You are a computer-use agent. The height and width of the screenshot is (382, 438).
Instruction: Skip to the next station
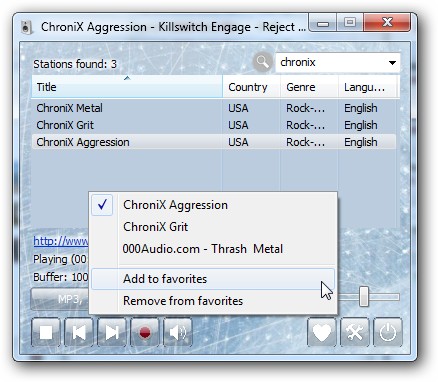[x=112, y=332]
